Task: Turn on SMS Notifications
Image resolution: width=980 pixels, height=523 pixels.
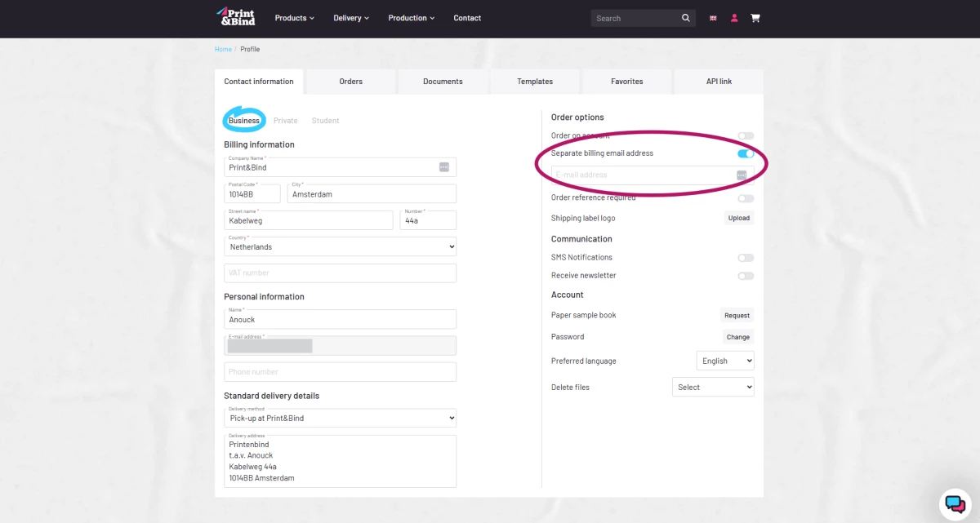Action: coord(746,258)
